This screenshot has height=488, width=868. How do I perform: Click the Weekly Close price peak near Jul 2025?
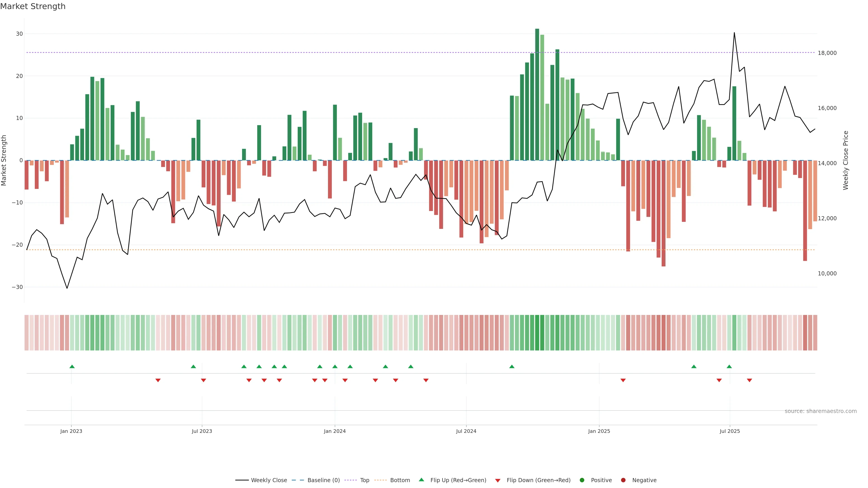coord(734,33)
